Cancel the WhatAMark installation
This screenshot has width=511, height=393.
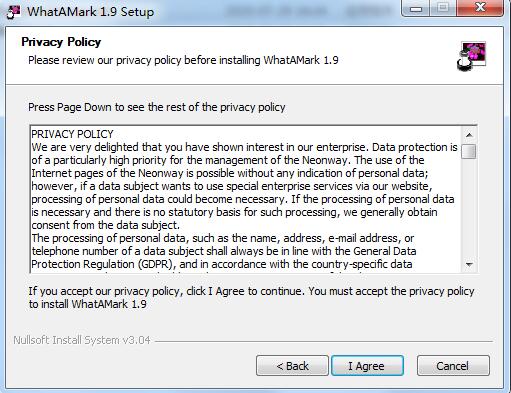pos(453,366)
